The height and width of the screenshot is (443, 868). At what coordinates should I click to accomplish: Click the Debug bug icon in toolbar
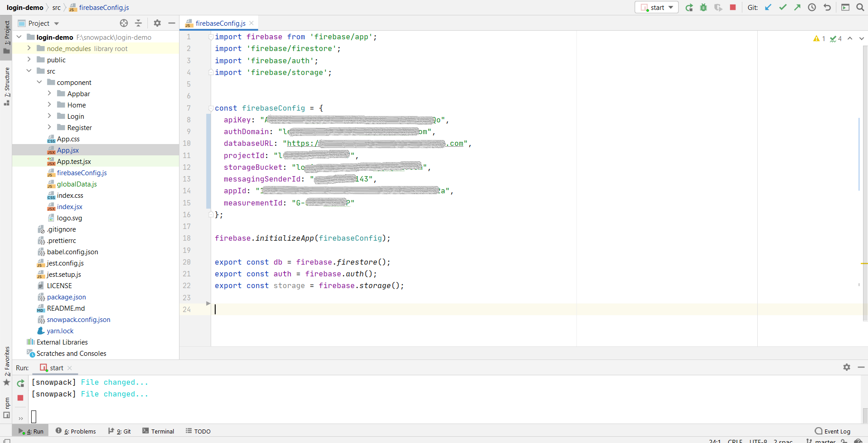tap(703, 8)
